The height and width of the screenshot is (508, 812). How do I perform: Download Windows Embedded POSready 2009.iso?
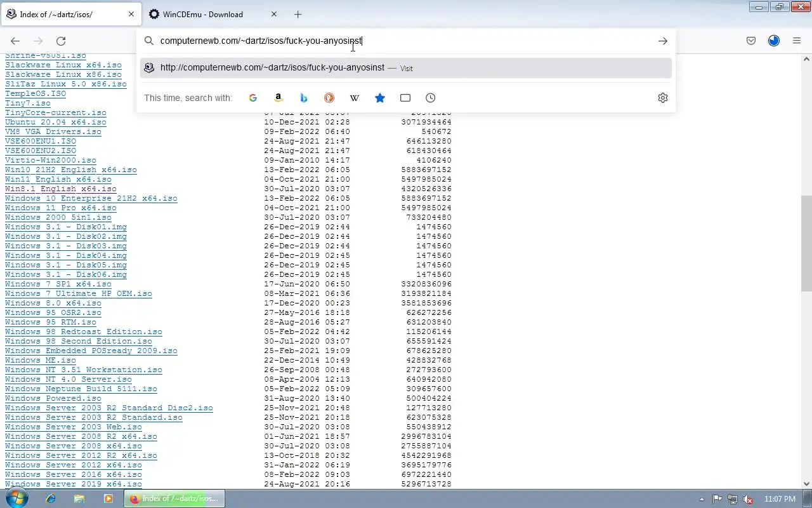[x=91, y=351]
